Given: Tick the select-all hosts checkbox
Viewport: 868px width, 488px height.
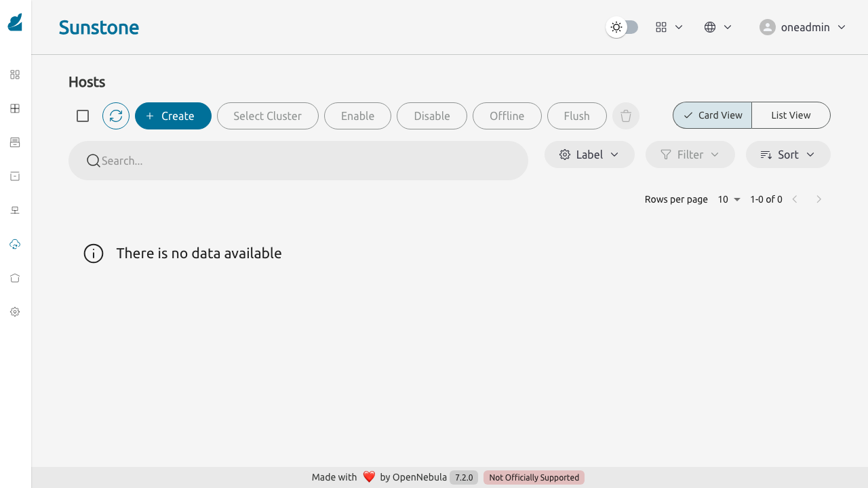Looking at the screenshot, I should (83, 116).
